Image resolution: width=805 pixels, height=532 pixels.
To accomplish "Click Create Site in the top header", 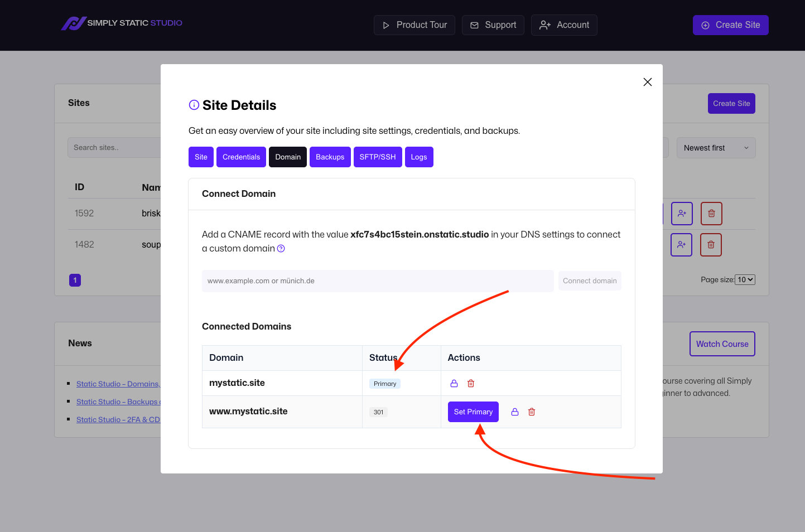I will [x=731, y=25].
